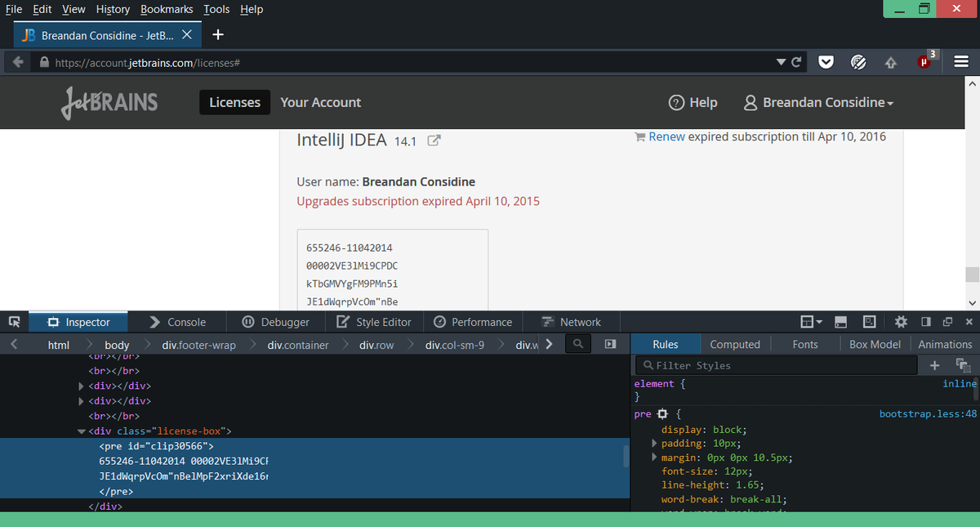Click the breadcrumb forward arrow
The width and height of the screenshot is (980, 527).
(549, 345)
